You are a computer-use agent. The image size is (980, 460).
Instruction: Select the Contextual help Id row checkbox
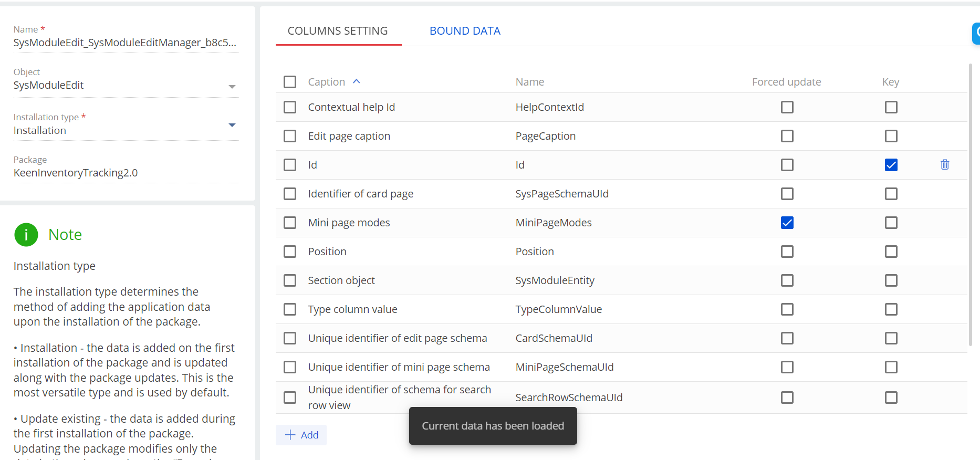pyautogui.click(x=290, y=107)
